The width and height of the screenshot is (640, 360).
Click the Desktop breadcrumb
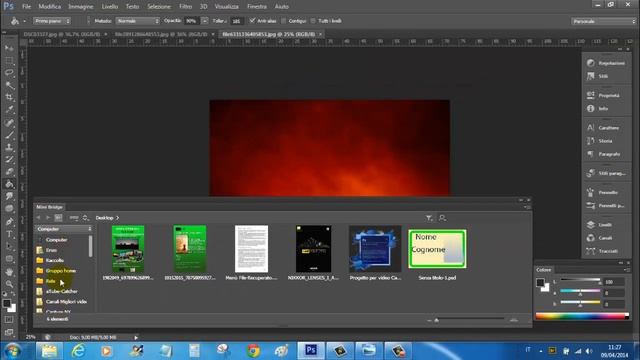tap(104, 218)
